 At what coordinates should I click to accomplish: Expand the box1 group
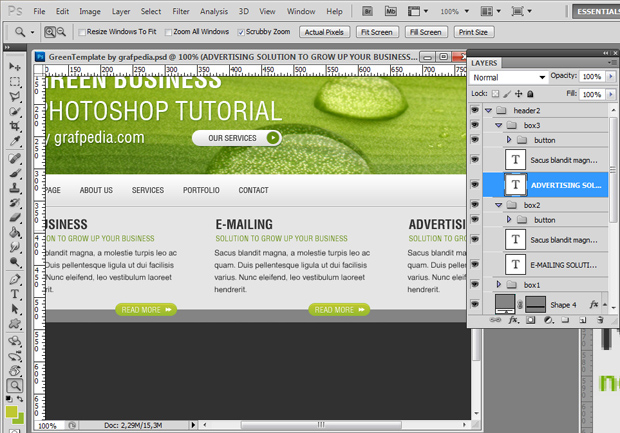pyautogui.click(x=499, y=284)
